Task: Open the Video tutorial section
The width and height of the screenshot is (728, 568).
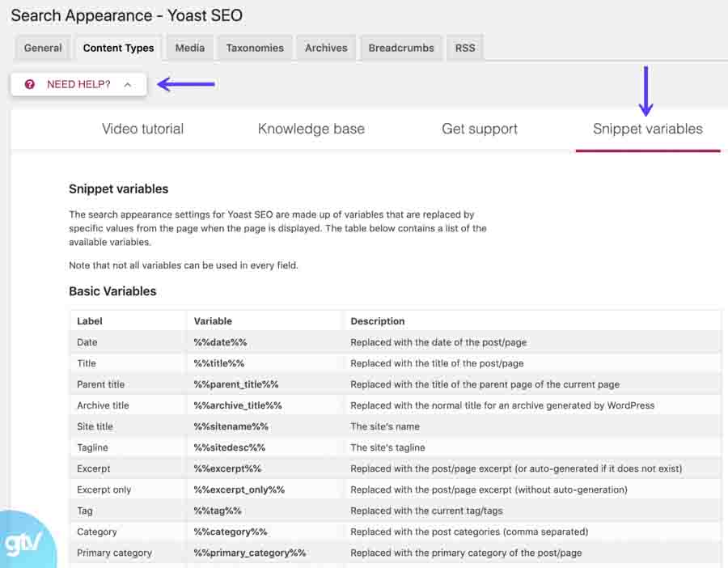Action: click(142, 129)
